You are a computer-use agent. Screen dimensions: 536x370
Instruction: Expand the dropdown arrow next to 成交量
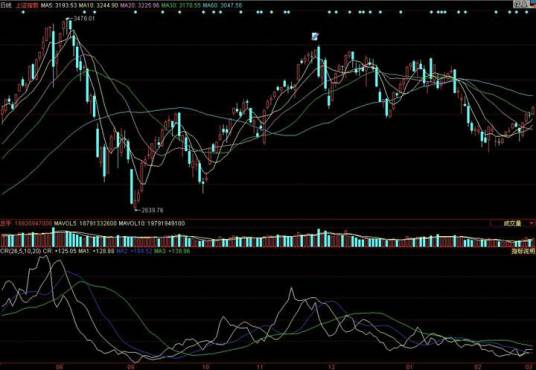[532, 223]
